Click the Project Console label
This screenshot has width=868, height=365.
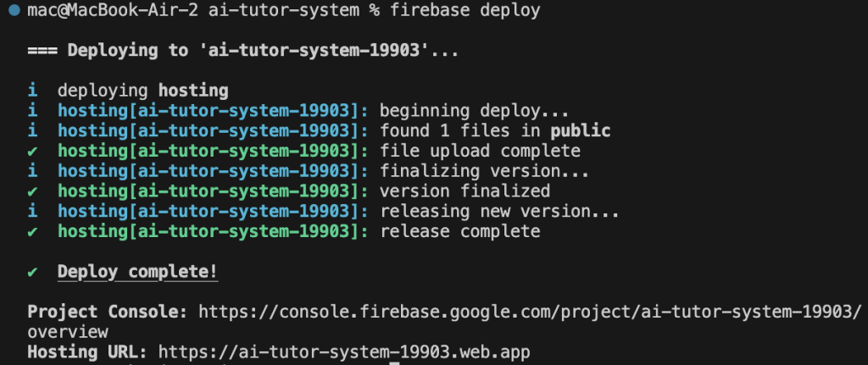point(108,312)
